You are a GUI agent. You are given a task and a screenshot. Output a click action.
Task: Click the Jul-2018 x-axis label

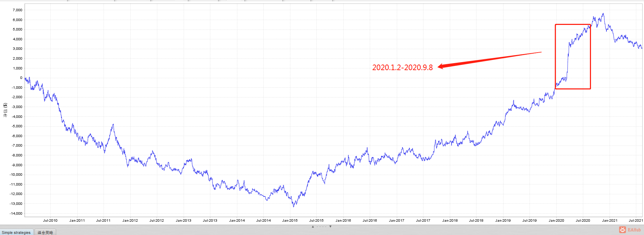click(x=476, y=221)
